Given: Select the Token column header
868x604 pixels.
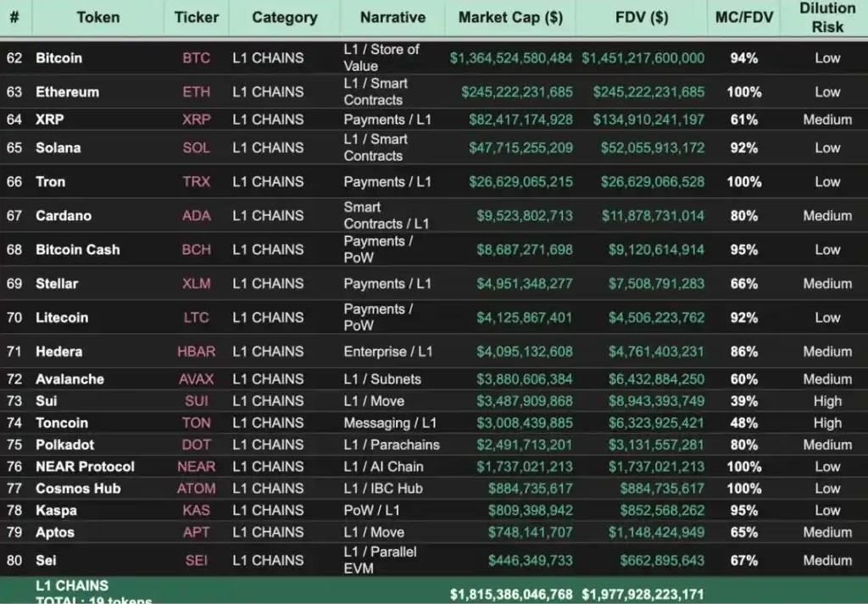Looking at the screenshot, I should pos(98,18).
